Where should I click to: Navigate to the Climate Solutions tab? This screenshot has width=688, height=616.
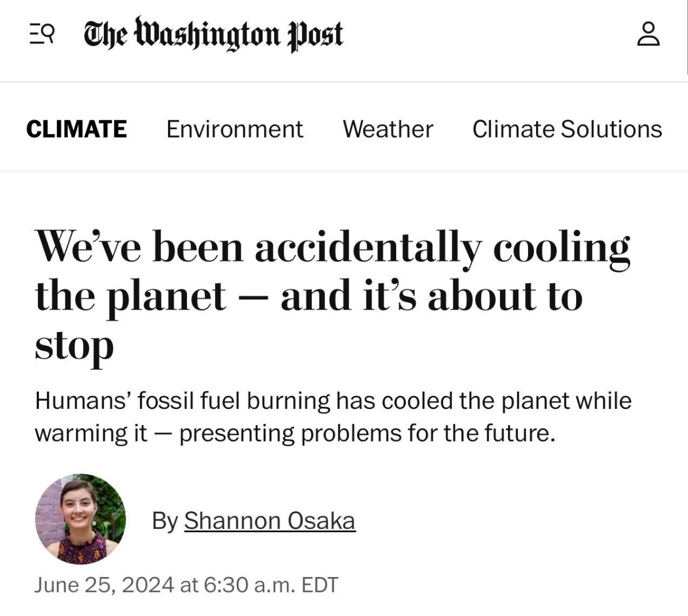click(x=567, y=129)
